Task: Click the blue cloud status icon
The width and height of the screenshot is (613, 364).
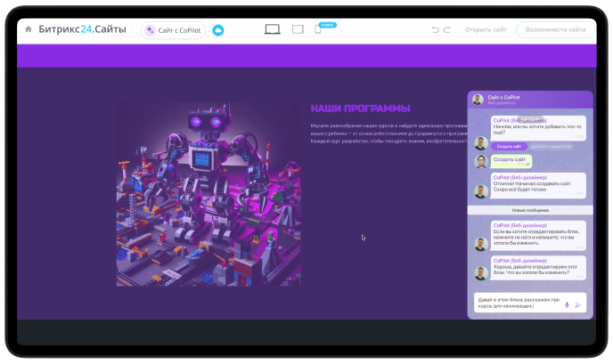Action: click(x=218, y=30)
